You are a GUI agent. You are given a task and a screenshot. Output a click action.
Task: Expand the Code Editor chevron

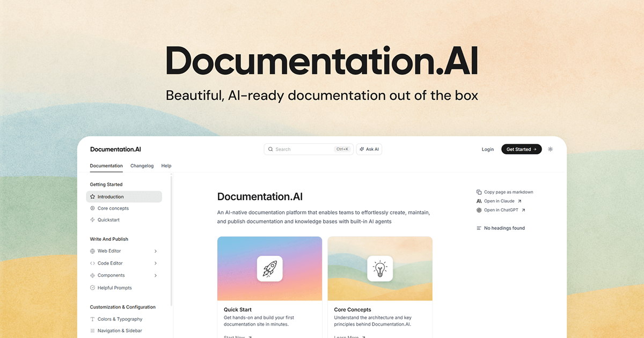[x=156, y=263]
